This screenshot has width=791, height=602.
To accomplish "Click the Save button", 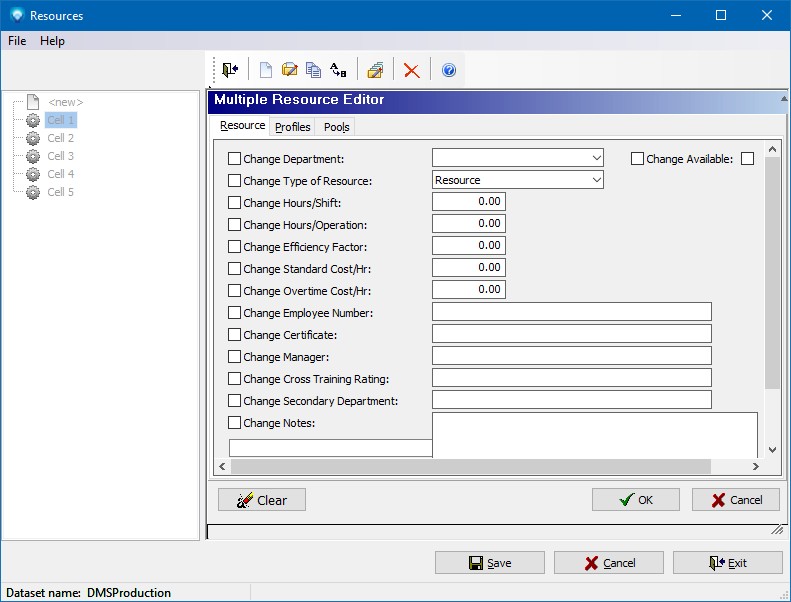I will 490,563.
